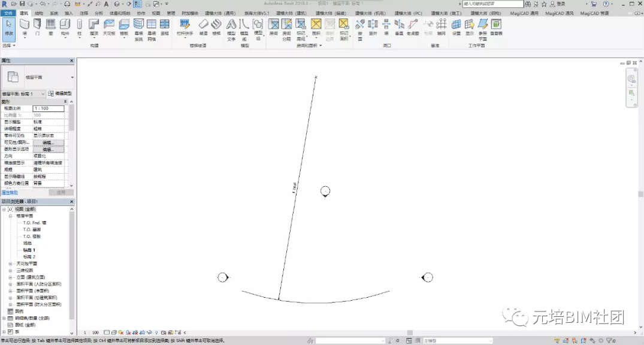Image resolution: width=644 pixels, height=345 pixels.
Task: Click the view scale 1:100 field
Action: 49,108
